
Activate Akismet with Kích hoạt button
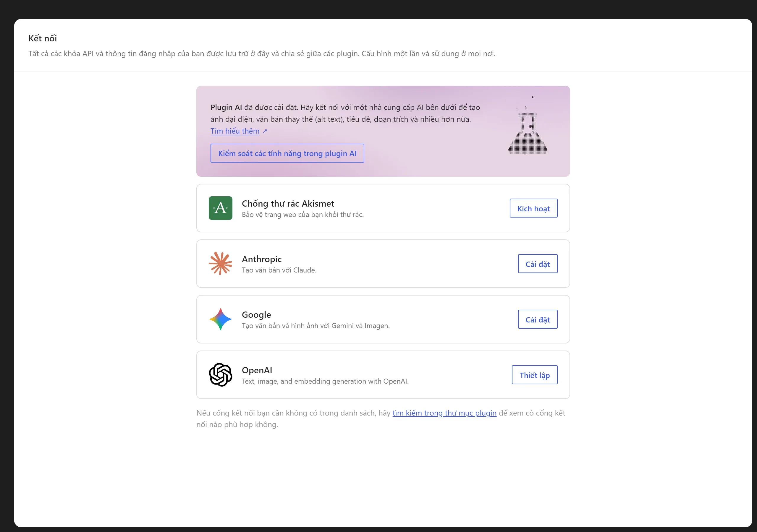pos(533,208)
